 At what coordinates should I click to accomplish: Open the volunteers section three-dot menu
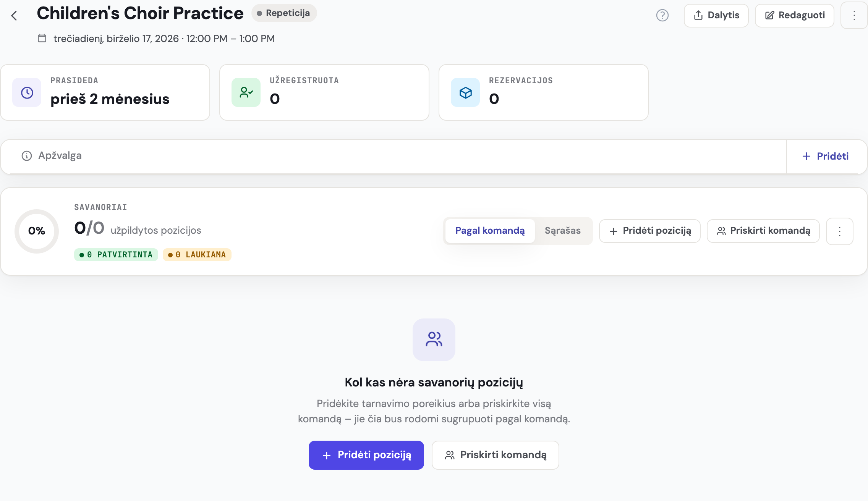(839, 231)
